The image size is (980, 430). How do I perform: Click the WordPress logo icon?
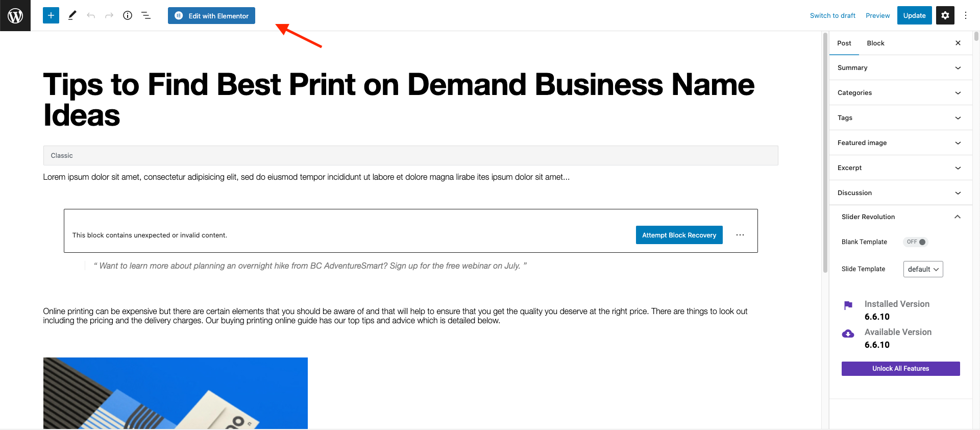click(x=15, y=15)
